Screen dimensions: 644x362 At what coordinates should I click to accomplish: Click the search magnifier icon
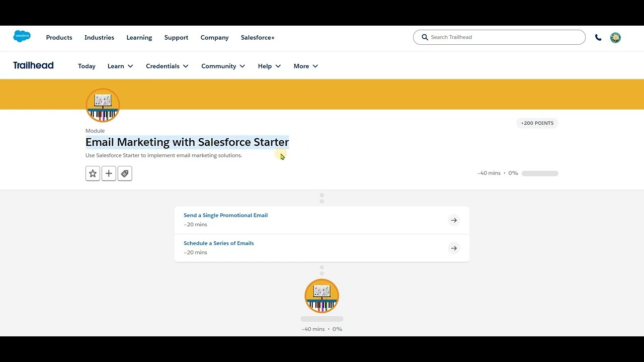tap(425, 37)
